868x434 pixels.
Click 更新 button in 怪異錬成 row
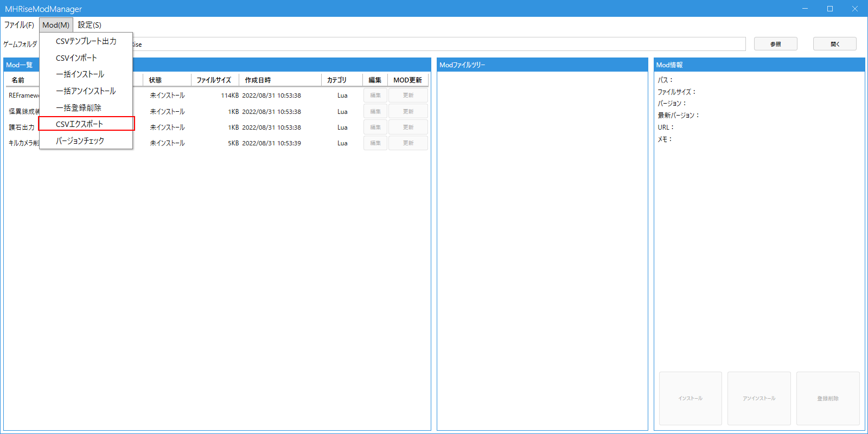(409, 111)
